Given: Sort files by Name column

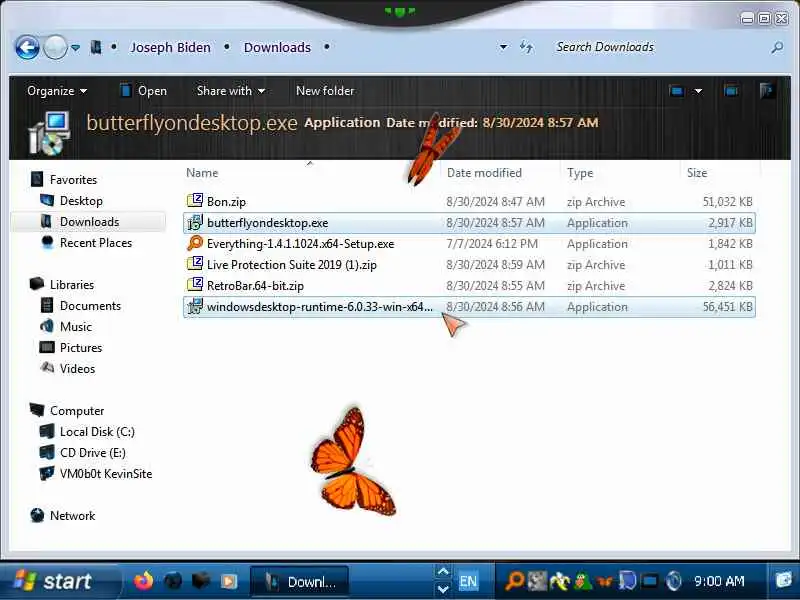Looking at the screenshot, I should pos(202,173).
